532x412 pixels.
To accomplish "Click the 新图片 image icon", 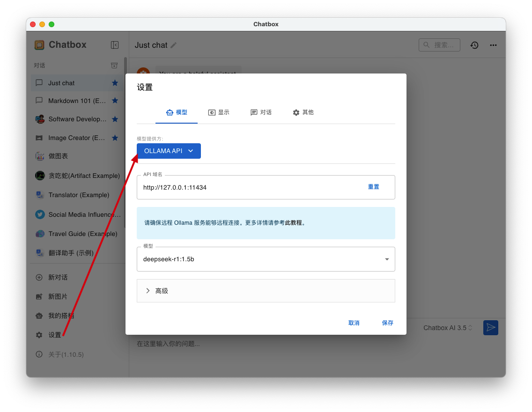I will pos(39,296).
